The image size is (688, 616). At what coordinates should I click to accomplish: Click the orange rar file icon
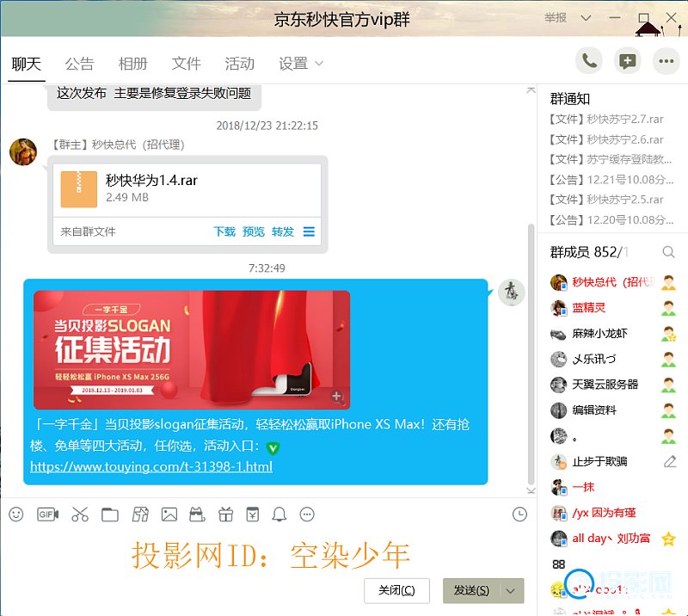pos(79,188)
